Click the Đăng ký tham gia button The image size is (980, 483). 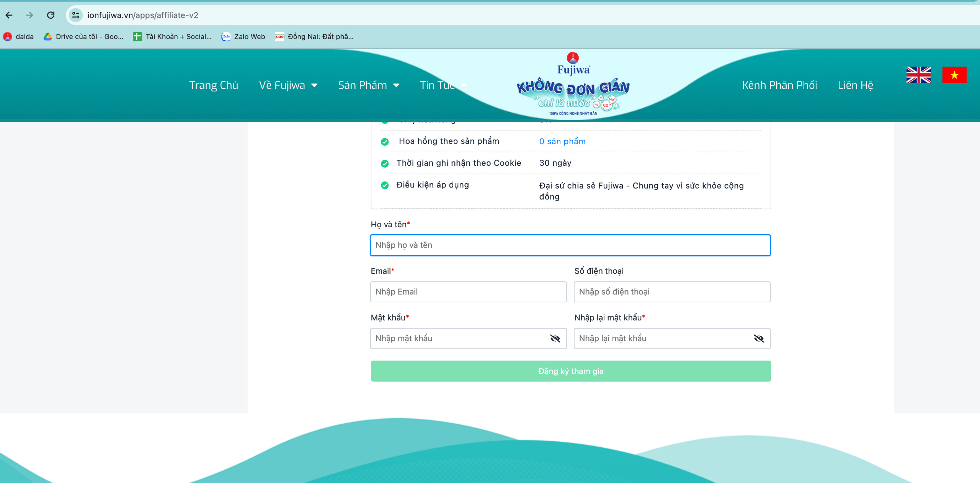[570, 371]
